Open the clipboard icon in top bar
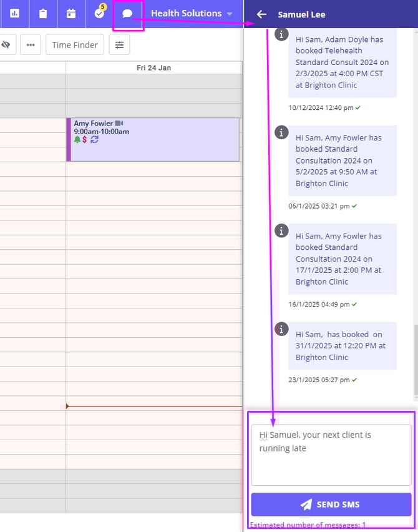The image size is (418, 532). click(x=42, y=13)
